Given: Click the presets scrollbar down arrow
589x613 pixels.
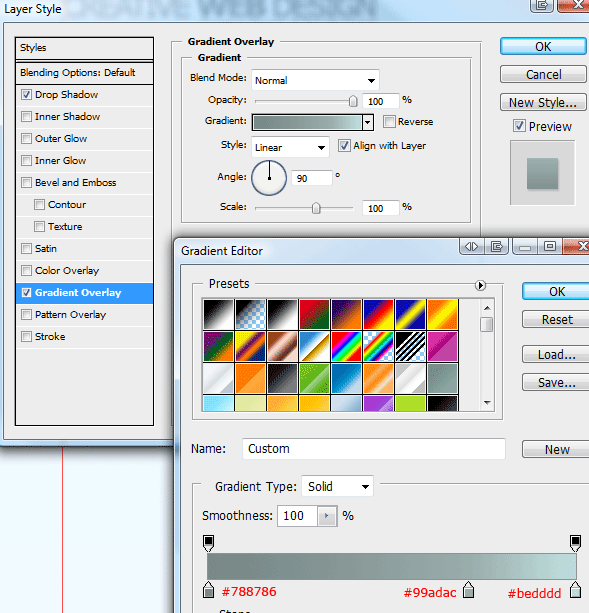Looking at the screenshot, I should [487, 403].
